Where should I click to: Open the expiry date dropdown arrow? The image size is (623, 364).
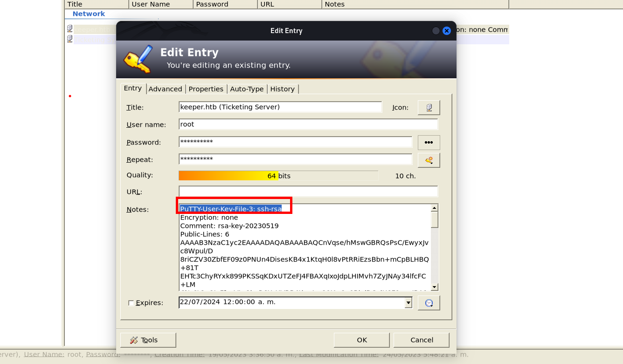[408, 303]
